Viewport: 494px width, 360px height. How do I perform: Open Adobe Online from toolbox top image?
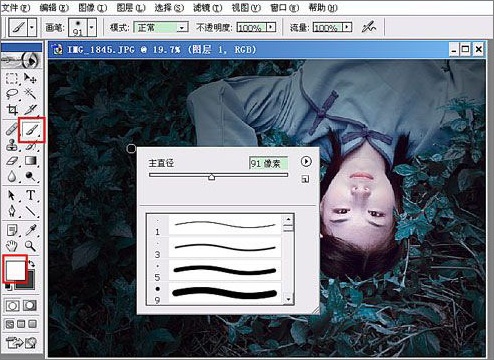[21, 60]
